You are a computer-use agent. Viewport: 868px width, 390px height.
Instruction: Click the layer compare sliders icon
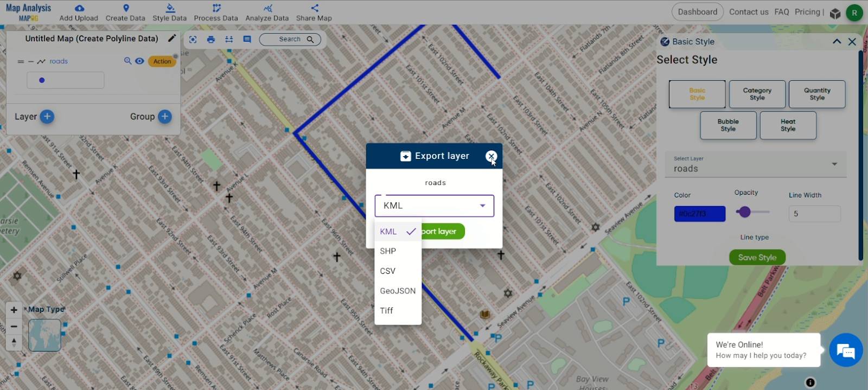229,39
